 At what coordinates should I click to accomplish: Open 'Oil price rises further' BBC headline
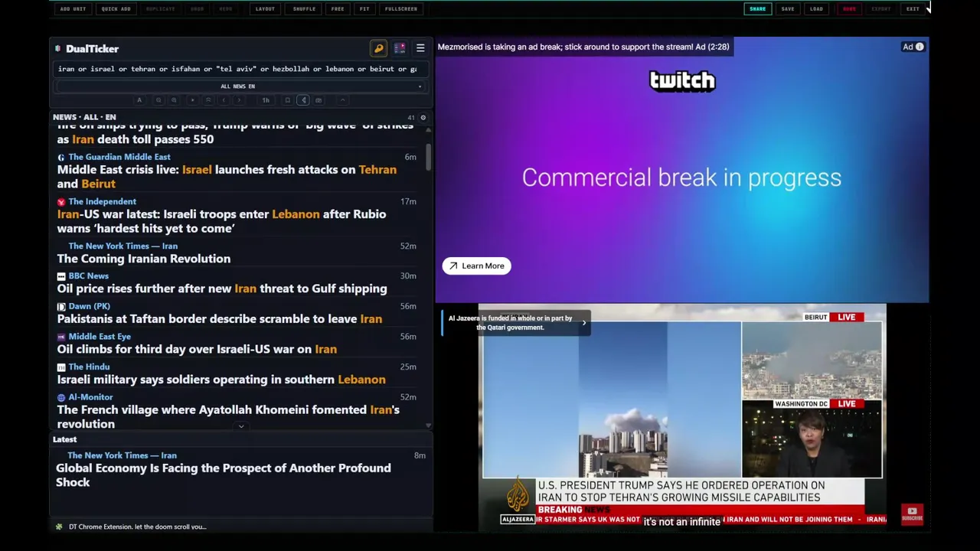(x=222, y=289)
